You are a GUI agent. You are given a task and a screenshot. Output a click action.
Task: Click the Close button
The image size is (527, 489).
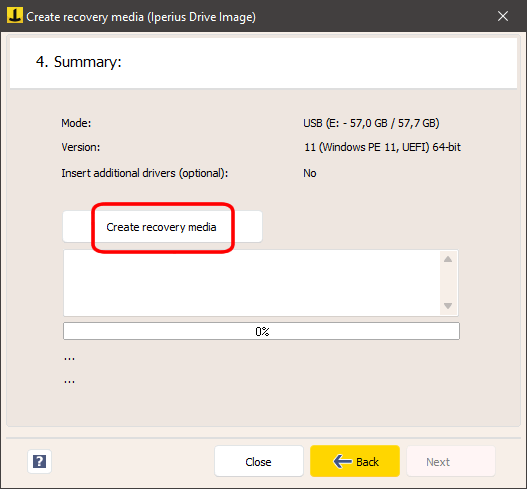point(259,461)
